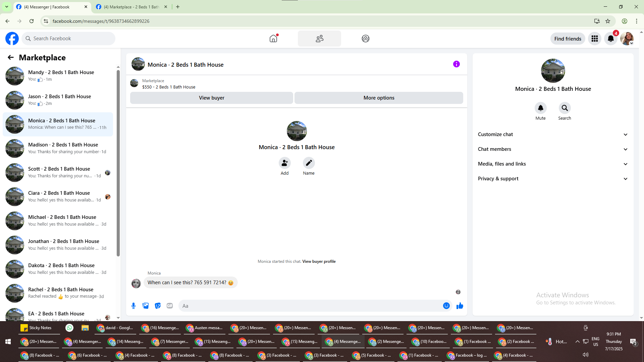Add people to the Monica chat
The image size is (644, 362).
click(284, 163)
